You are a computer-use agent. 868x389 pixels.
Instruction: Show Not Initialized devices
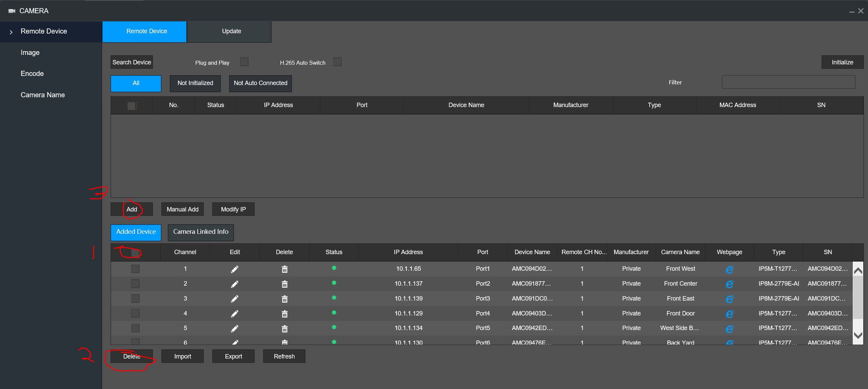pos(195,83)
